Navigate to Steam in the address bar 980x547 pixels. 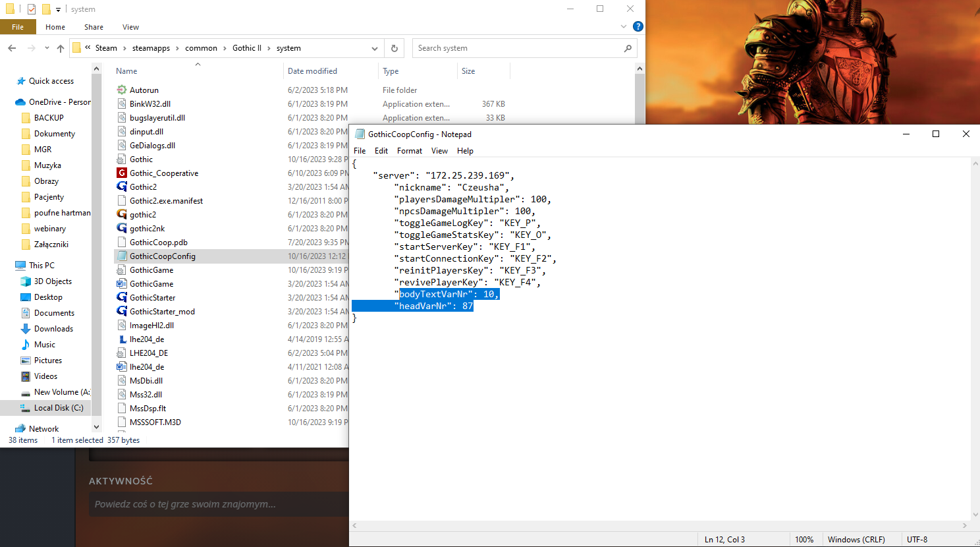[x=106, y=48]
